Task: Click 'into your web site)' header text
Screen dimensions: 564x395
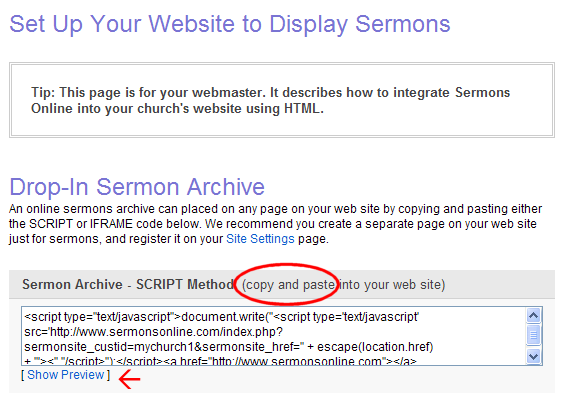Action: [392, 285]
